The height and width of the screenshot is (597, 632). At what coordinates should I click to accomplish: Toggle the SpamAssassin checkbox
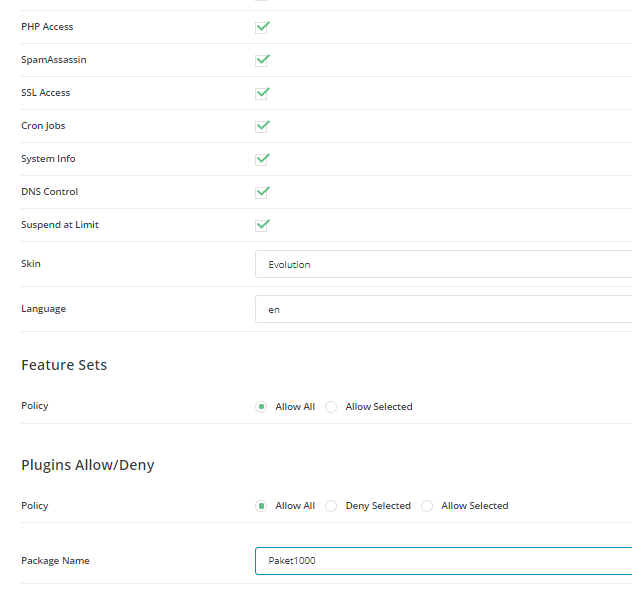[x=262, y=60]
